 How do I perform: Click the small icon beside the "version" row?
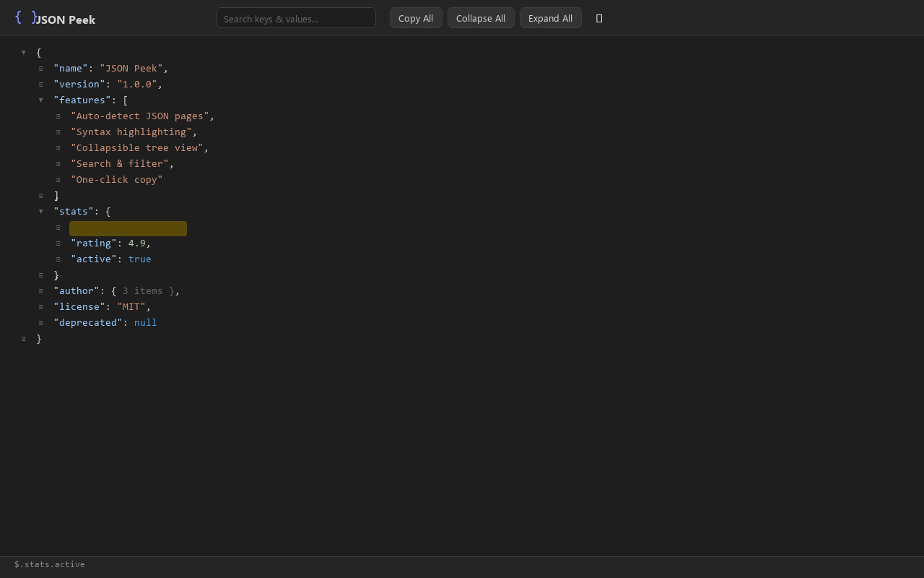click(x=40, y=85)
